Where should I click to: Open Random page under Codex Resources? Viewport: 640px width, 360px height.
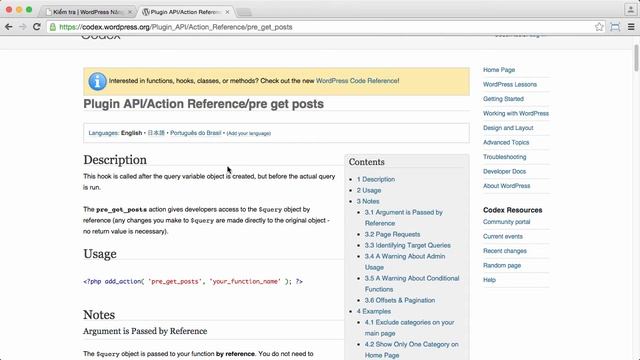pyautogui.click(x=502, y=265)
